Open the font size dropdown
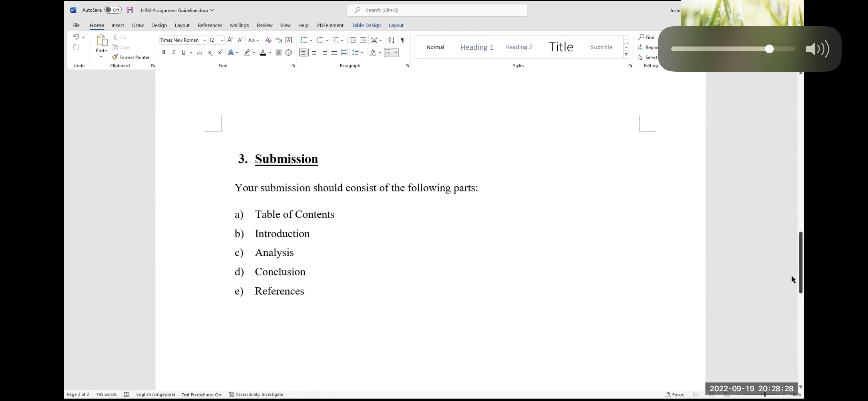This screenshot has height=401, width=868. pyautogui.click(x=222, y=40)
